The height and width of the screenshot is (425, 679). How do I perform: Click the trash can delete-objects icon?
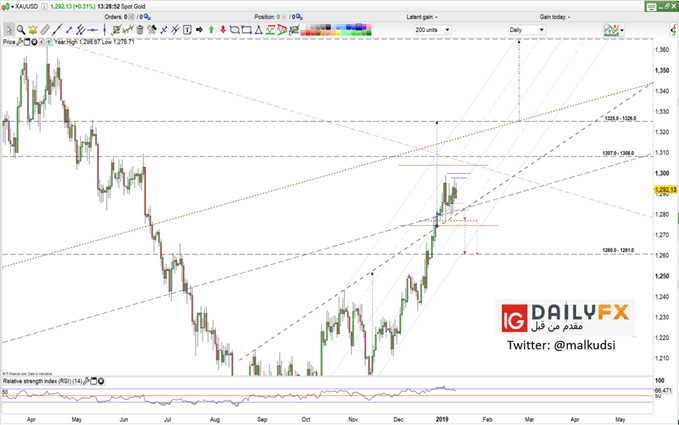click(140, 30)
